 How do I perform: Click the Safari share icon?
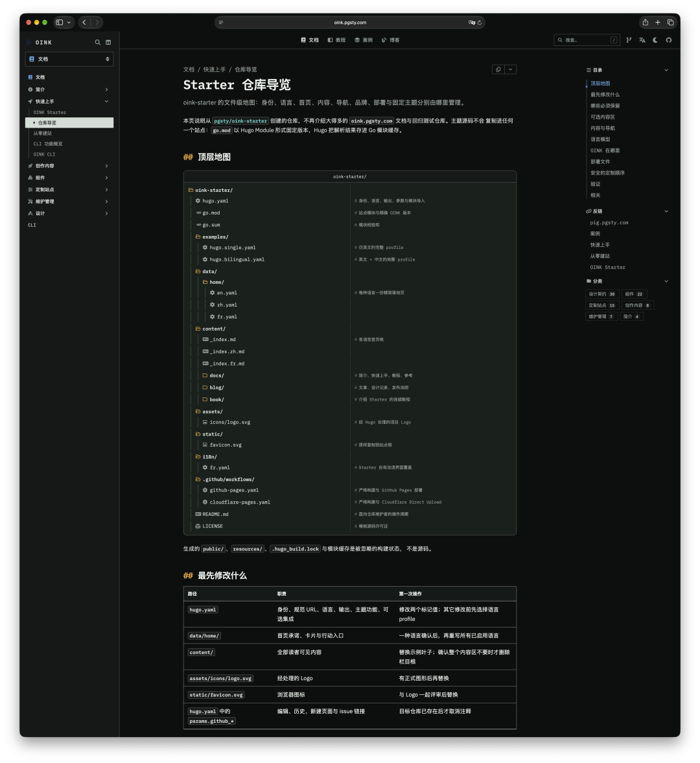pos(645,23)
